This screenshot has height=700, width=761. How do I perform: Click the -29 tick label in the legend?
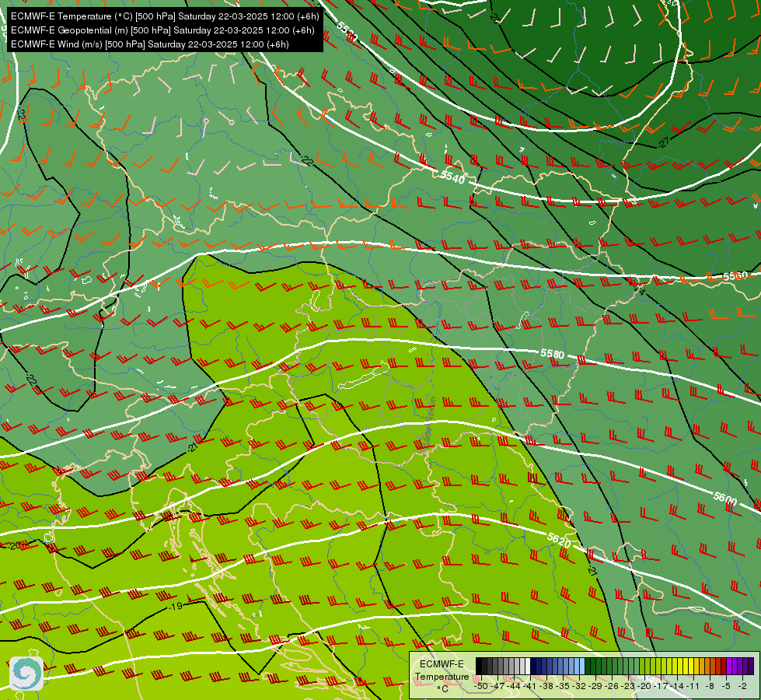point(595,686)
